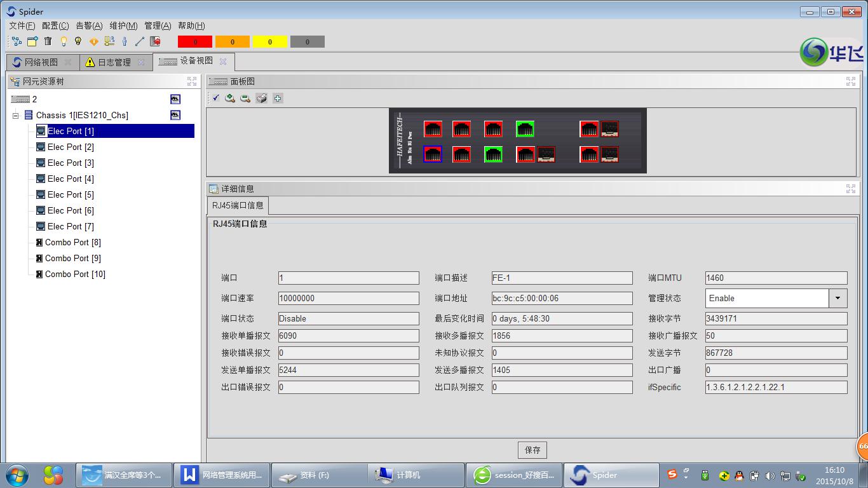868x488 pixels.
Task: Click the zoom in magnifier in panel toolbar
Action: [x=230, y=98]
